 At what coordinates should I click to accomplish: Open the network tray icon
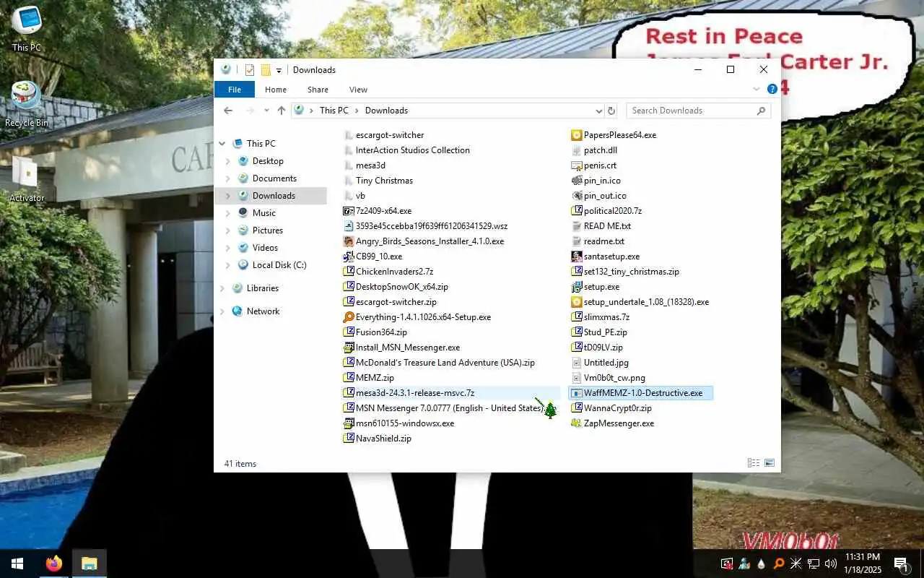813,564
